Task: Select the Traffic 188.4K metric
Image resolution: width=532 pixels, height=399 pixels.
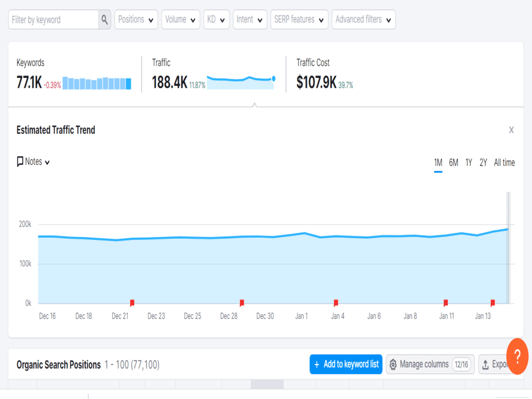Action: 170,82
